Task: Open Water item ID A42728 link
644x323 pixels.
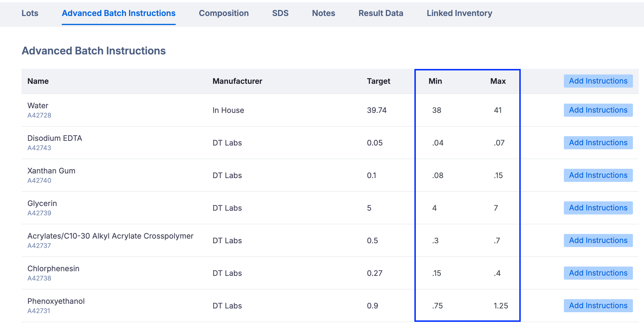Action: coord(39,115)
